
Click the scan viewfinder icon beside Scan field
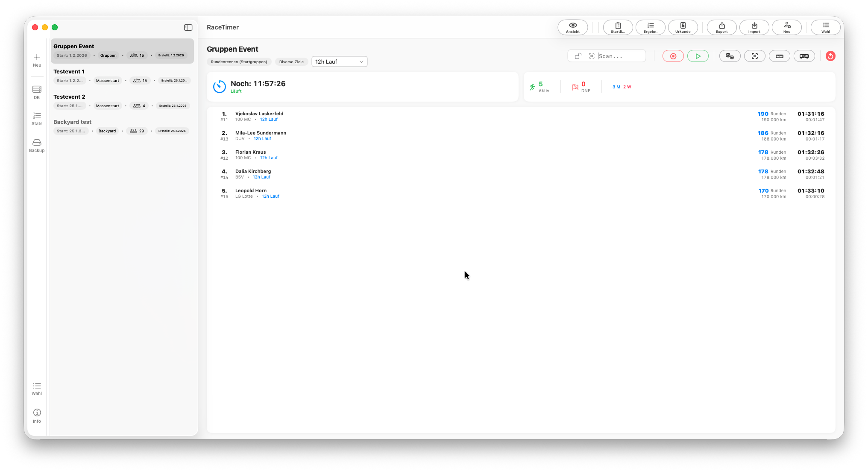tap(591, 56)
